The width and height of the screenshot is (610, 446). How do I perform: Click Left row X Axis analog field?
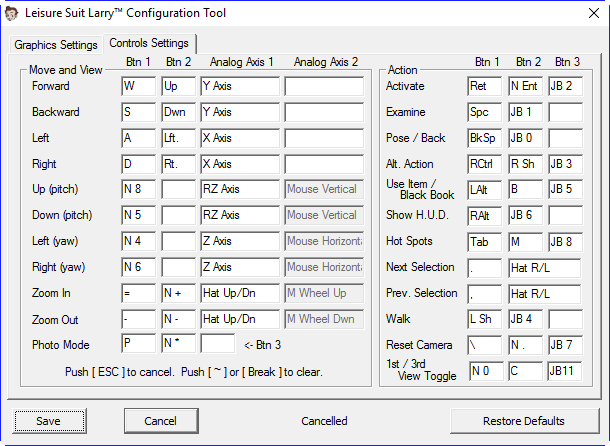click(x=240, y=138)
